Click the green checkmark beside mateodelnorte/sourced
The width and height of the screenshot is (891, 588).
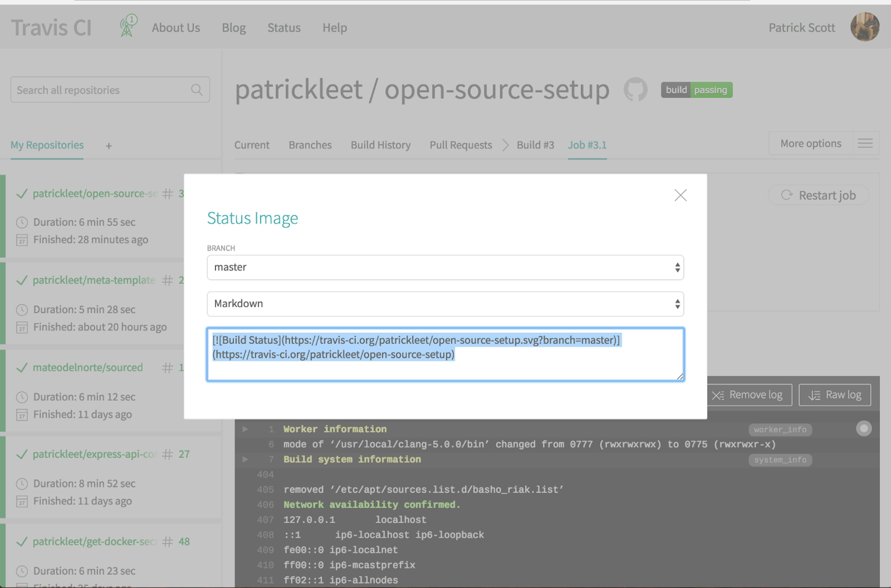click(x=21, y=368)
